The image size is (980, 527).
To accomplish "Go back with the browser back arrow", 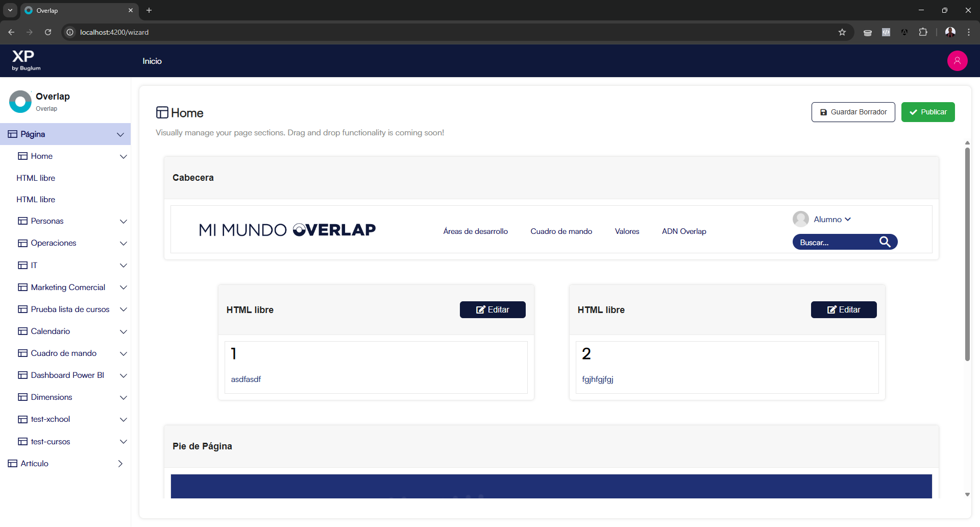I will pos(11,32).
